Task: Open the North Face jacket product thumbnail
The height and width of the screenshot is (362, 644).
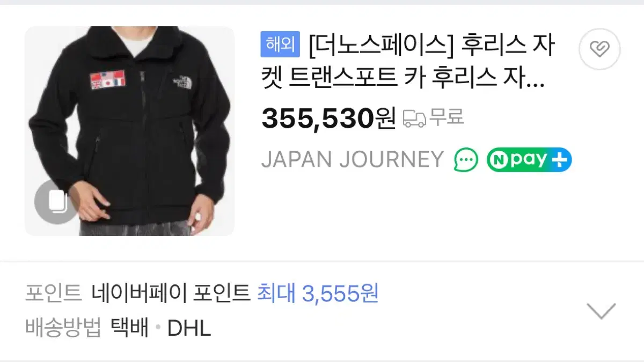Action: pyautogui.click(x=129, y=131)
